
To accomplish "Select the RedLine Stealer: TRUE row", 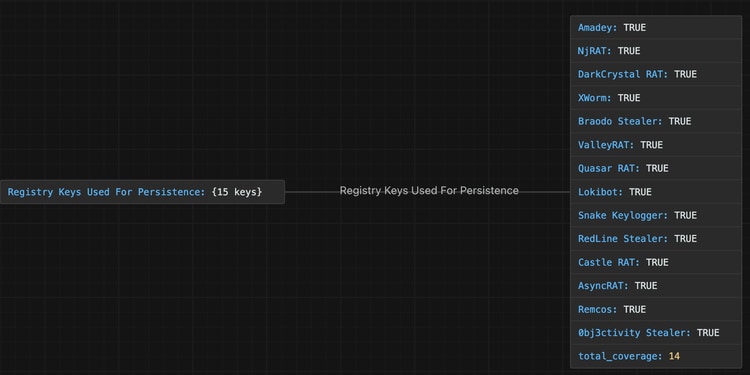I will pyautogui.click(x=656, y=239).
